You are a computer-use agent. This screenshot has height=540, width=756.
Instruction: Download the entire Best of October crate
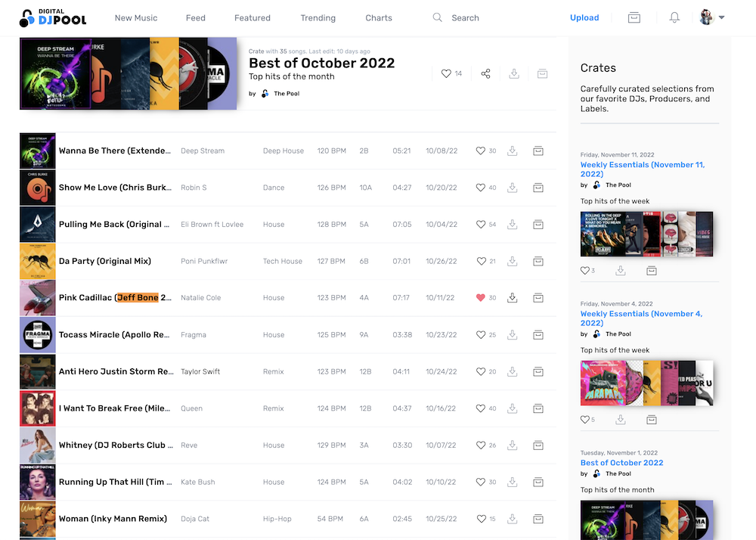pos(514,73)
